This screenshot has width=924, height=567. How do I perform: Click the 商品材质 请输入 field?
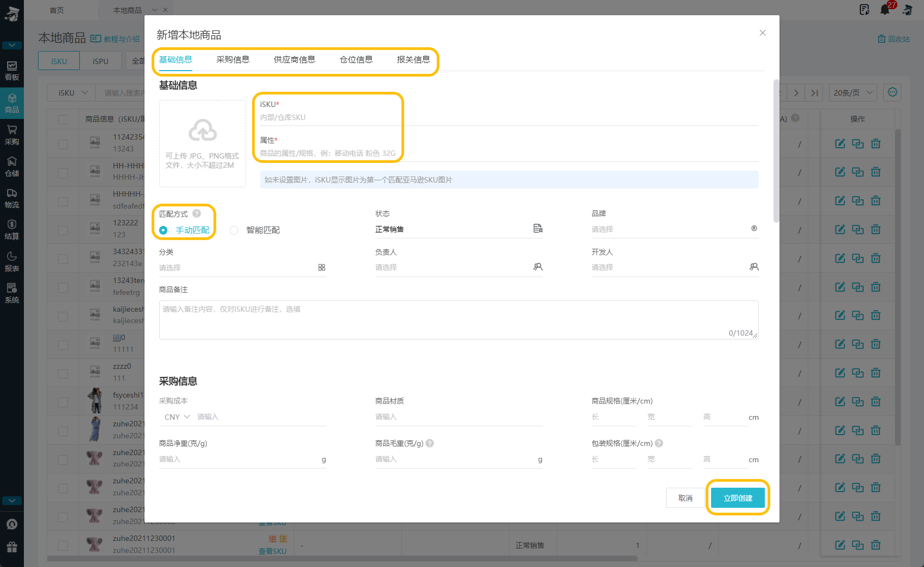coord(458,417)
